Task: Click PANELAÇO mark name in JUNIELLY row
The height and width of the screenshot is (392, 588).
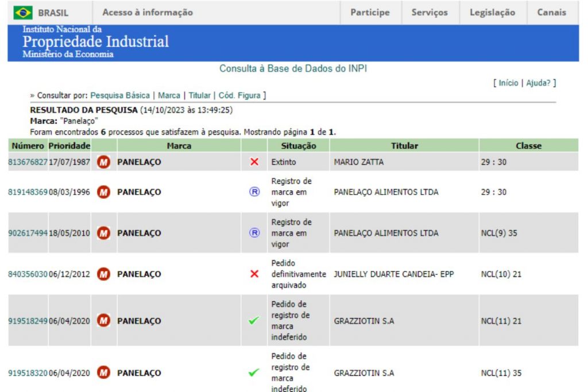Action: pos(139,274)
